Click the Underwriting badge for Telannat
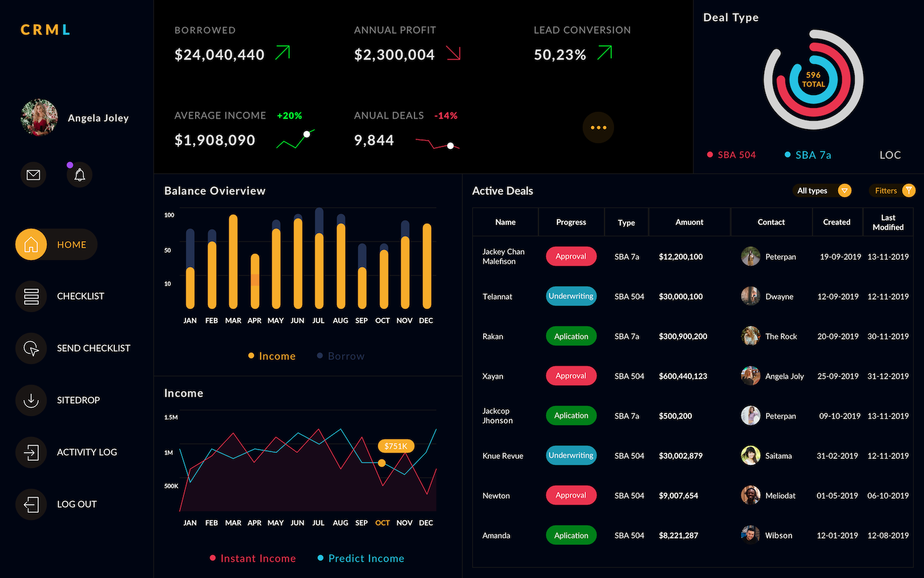 [x=571, y=296]
